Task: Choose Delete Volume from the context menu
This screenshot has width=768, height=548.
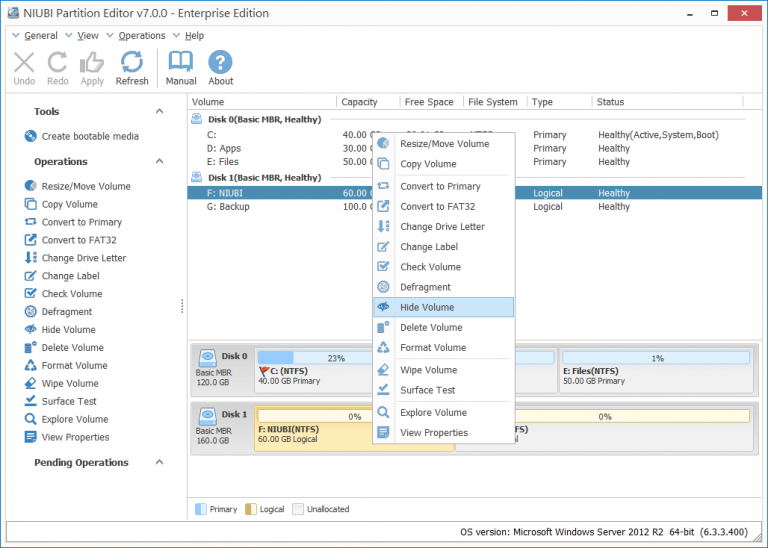Action: pos(444,328)
